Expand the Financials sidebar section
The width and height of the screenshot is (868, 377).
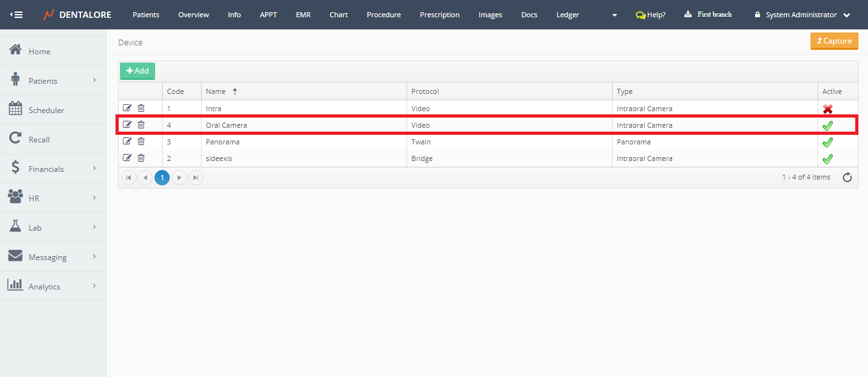94,169
